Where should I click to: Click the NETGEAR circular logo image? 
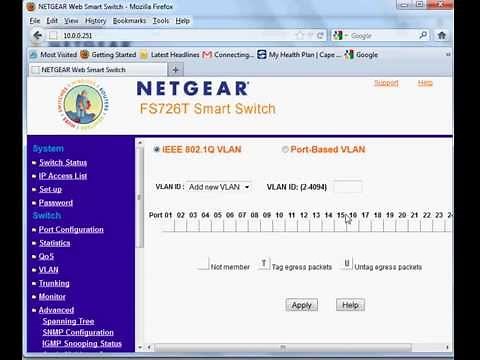[x=83, y=105]
